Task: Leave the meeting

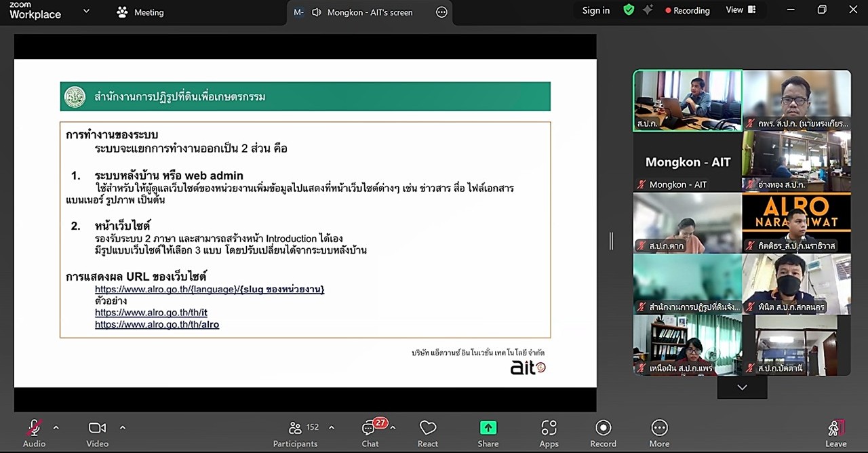Action: (835, 429)
